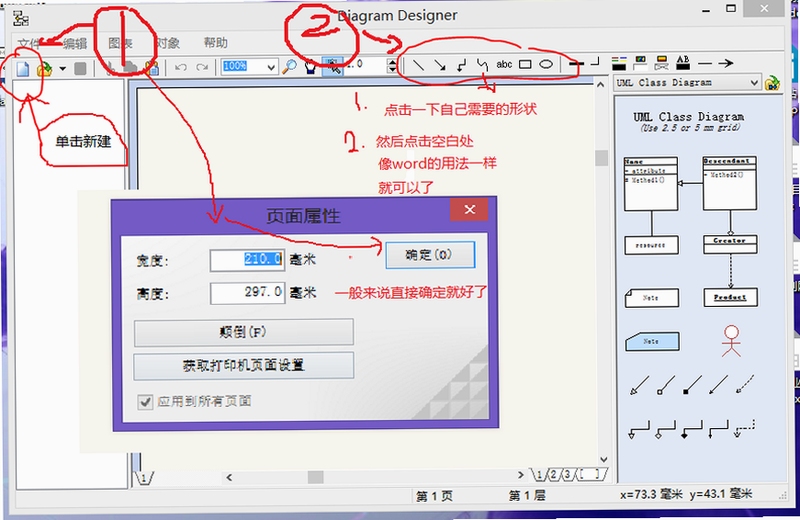Viewport: 800px width, 520px height.
Task: Open the 文件 menu
Action: coord(29,43)
